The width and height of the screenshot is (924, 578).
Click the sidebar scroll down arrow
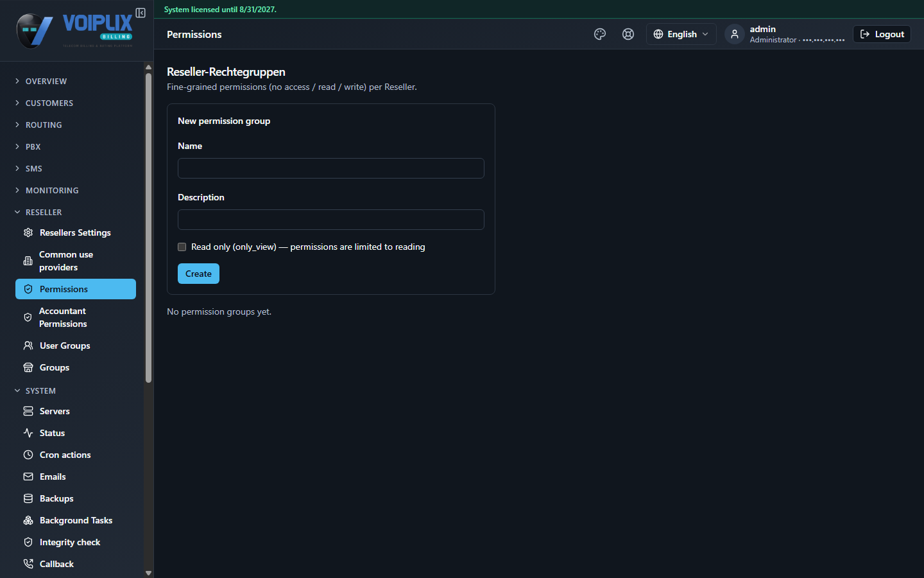pos(148,573)
